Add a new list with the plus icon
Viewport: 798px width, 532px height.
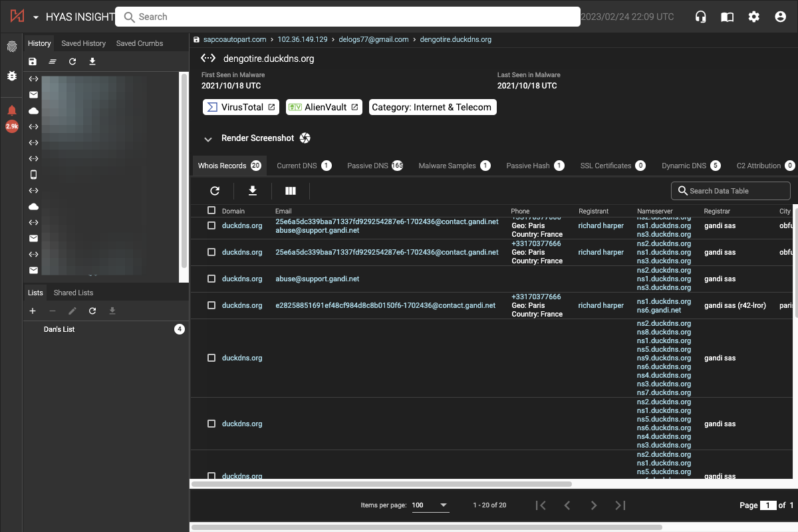click(32, 311)
